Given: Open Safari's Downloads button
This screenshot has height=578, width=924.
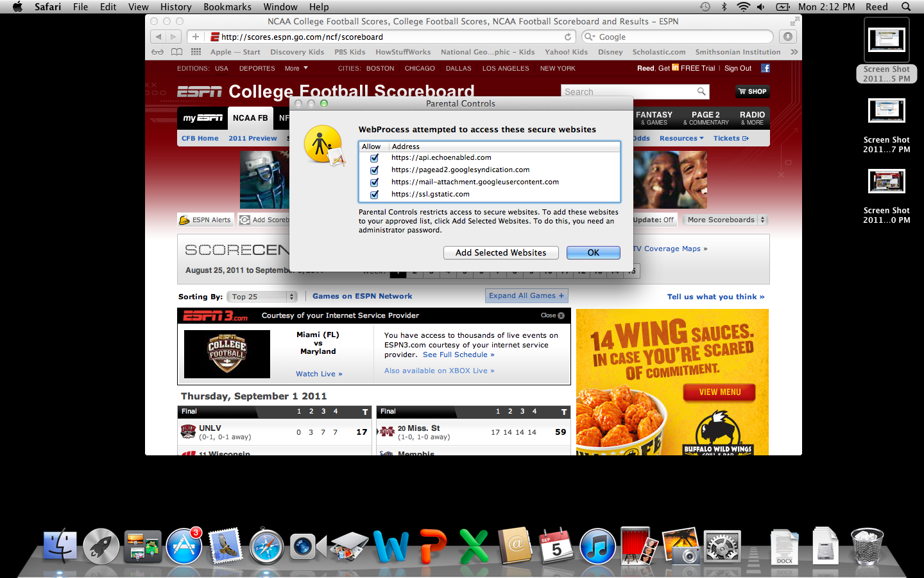Looking at the screenshot, I should click(788, 37).
